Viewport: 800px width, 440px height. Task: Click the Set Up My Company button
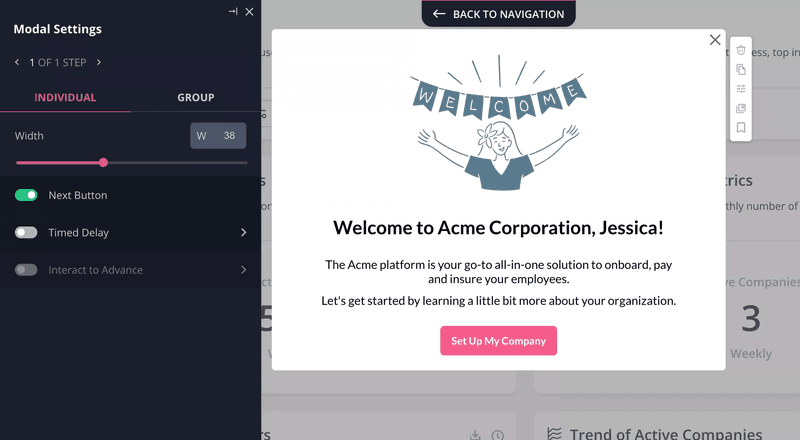498,341
